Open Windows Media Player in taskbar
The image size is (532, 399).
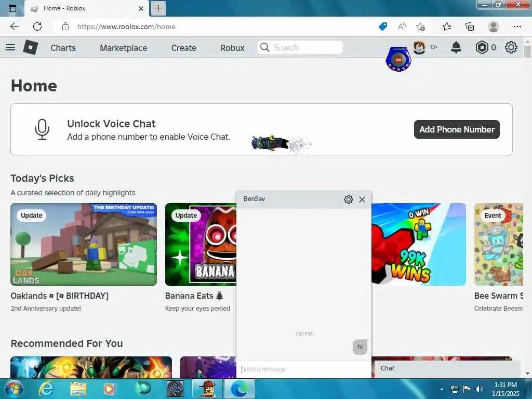coord(109,389)
